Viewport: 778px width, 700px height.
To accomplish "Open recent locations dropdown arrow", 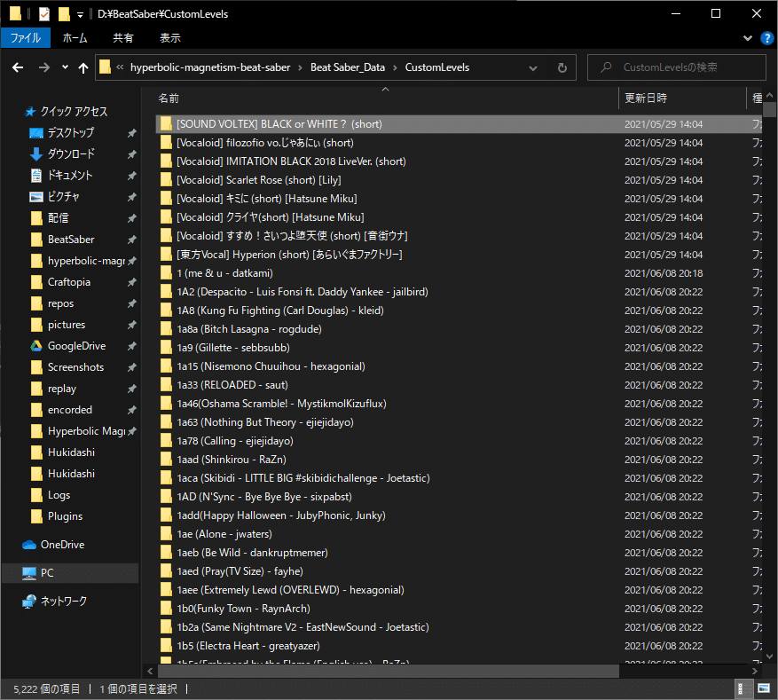I will 65,67.
